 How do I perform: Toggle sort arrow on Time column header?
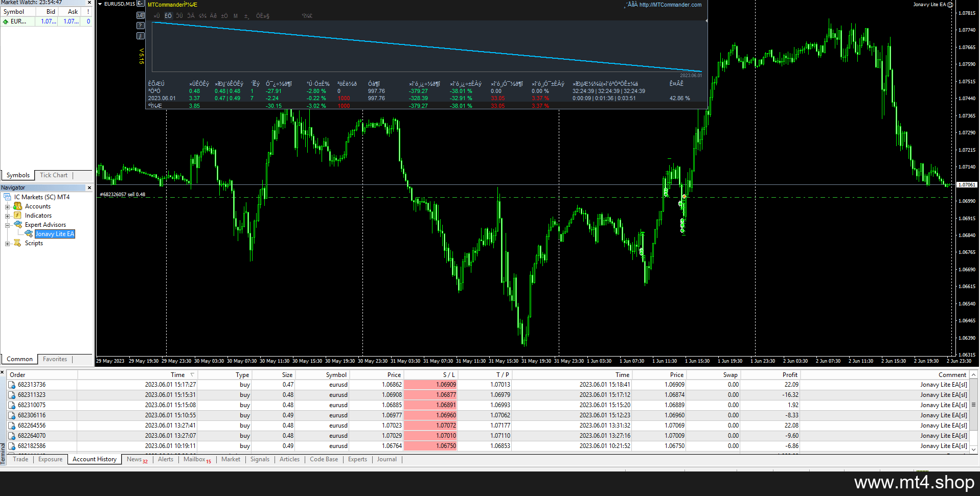[192, 374]
